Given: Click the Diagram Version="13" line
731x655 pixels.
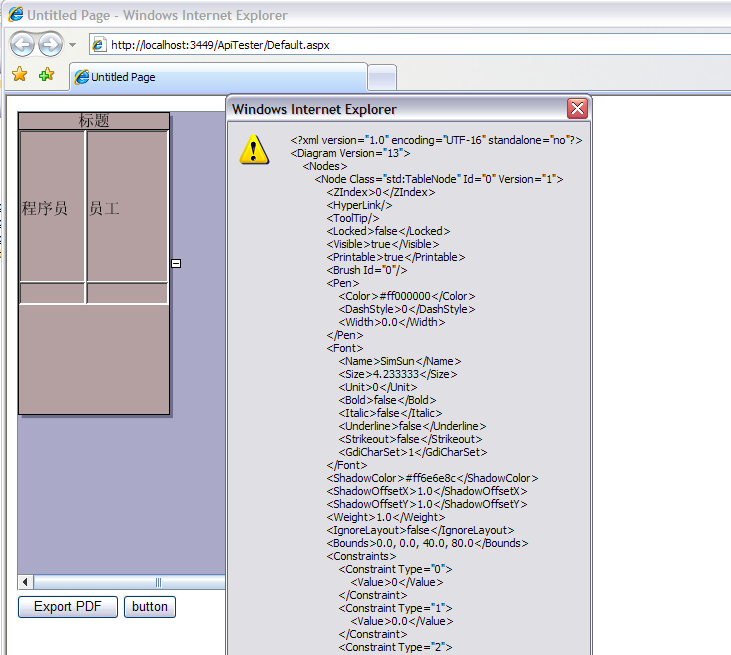Looking at the screenshot, I should (350, 153).
